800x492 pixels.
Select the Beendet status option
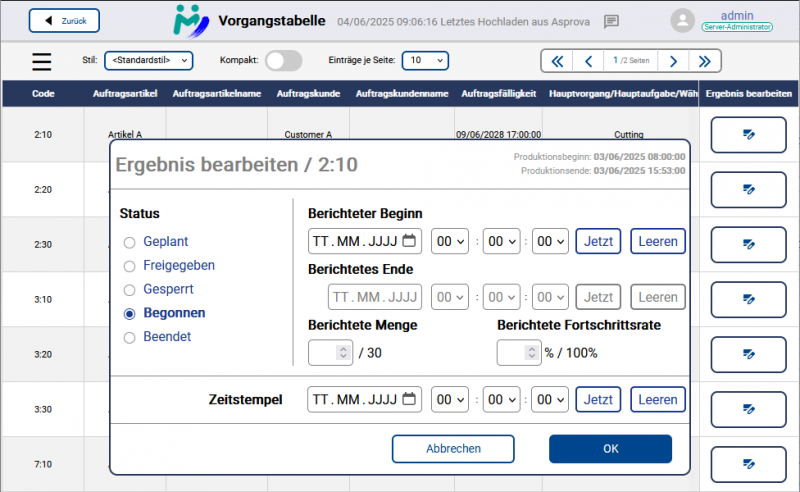click(x=129, y=338)
